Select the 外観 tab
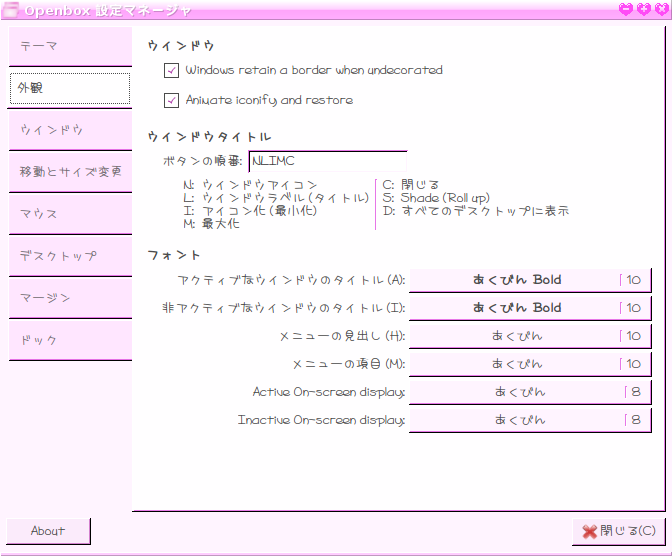672x556 pixels. pyautogui.click(x=70, y=88)
